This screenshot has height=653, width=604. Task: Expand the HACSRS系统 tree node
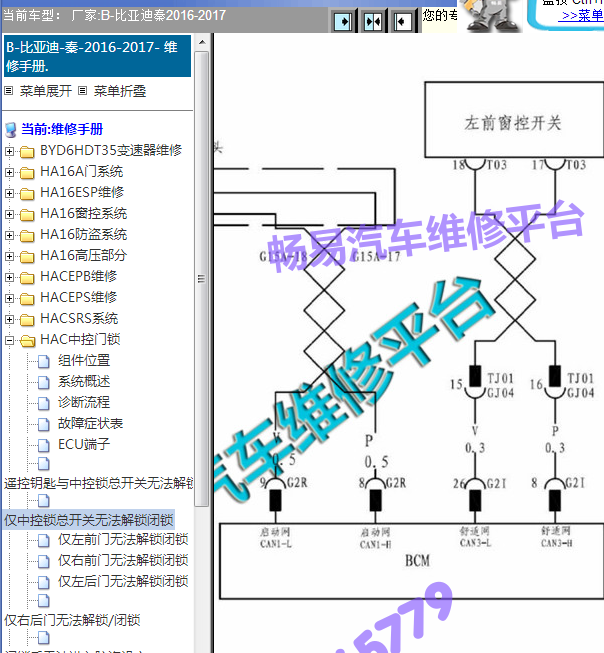point(9,319)
